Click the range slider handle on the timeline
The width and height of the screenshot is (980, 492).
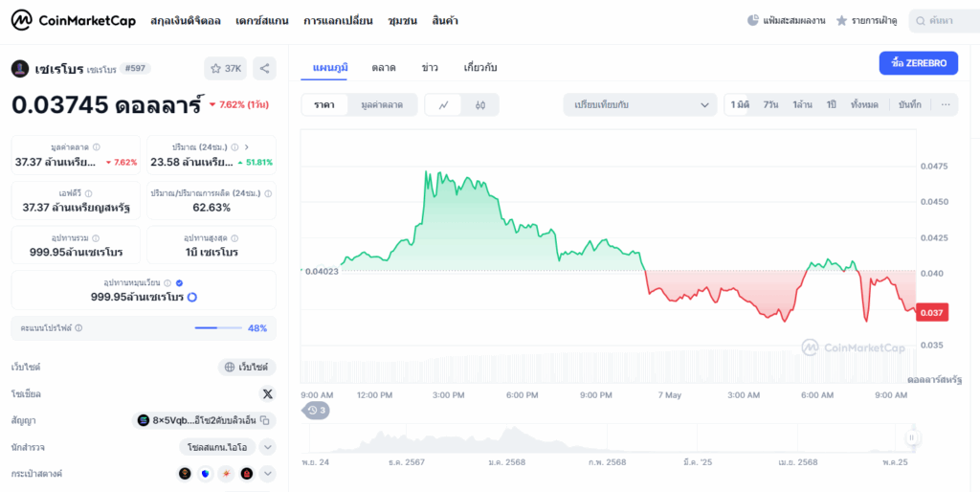912,437
